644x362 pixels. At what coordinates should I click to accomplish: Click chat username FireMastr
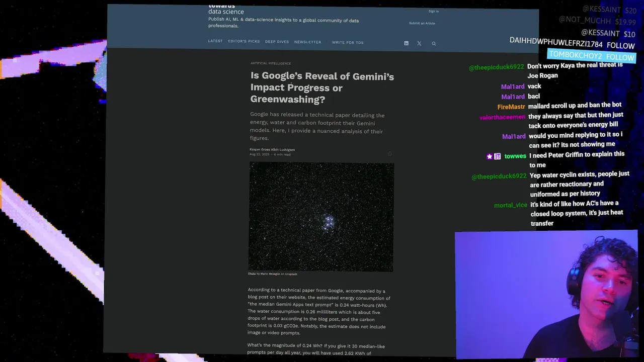(x=511, y=107)
